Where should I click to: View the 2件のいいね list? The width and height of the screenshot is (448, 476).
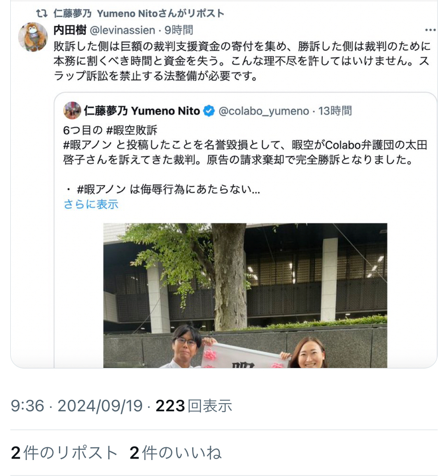coord(176,453)
